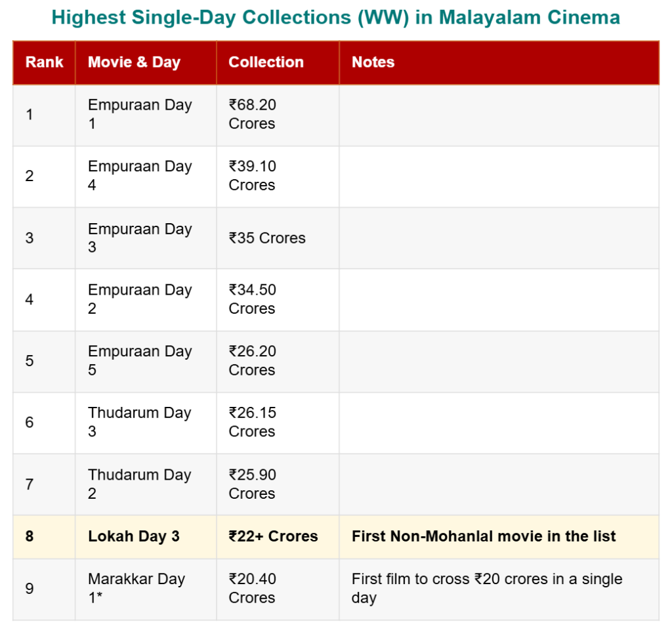Screen dimensions: 672x632
Task: Click the First Non-Mohanlal movie note
Action: tap(484, 536)
